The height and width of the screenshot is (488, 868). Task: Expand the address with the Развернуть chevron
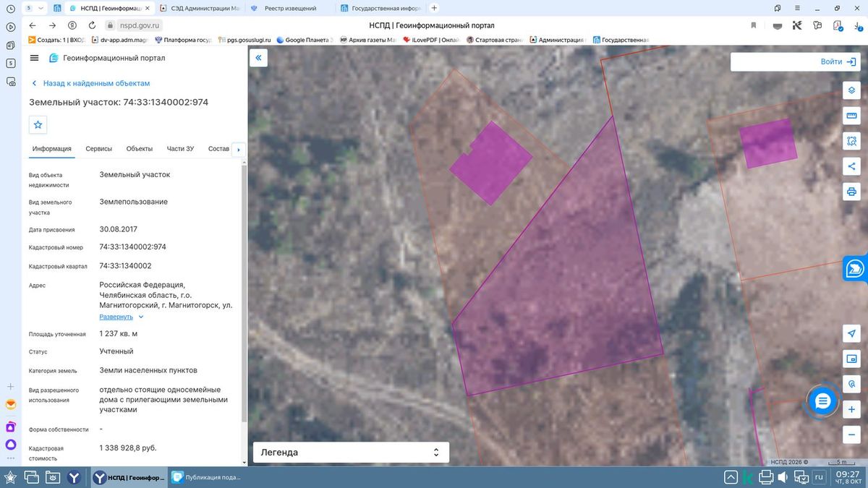(141, 317)
